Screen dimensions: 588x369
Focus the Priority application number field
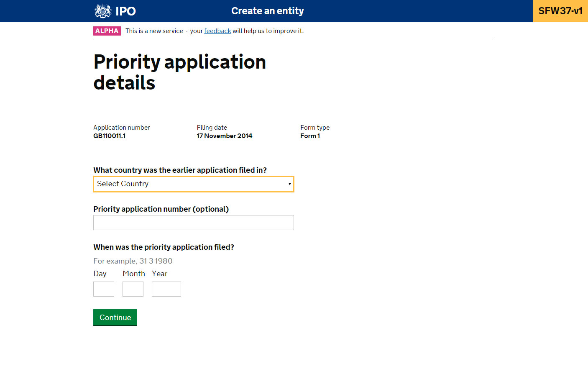click(x=193, y=223)
